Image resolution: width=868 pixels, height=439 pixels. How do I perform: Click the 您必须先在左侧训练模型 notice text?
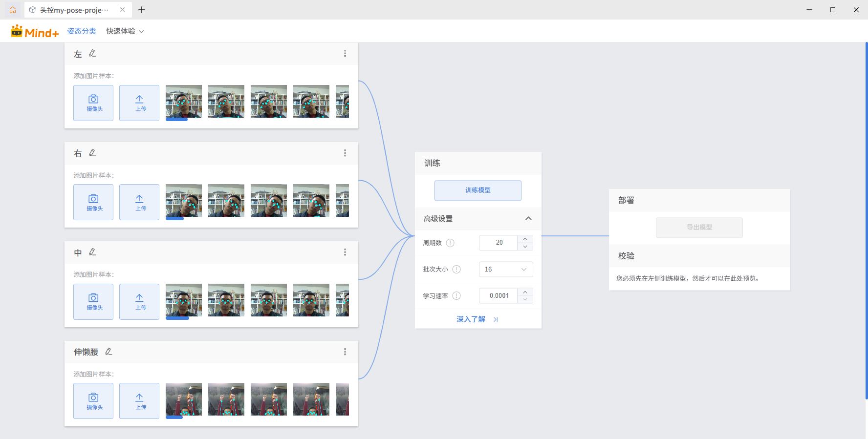688,278
